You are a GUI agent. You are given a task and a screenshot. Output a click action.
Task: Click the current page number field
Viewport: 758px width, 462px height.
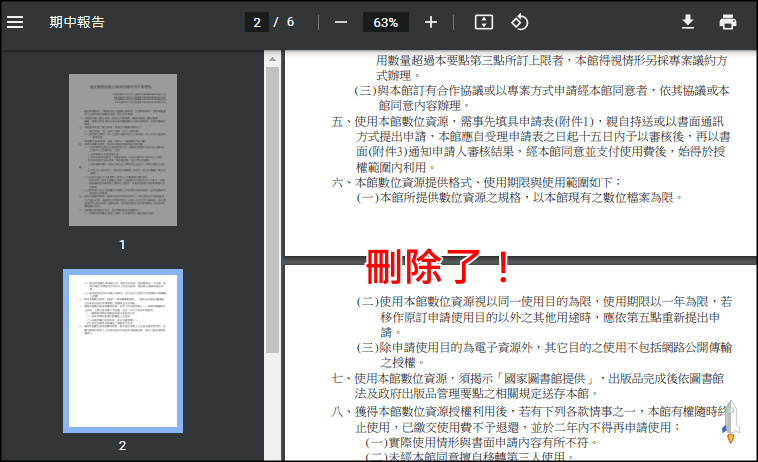click(x=257, y=22)
